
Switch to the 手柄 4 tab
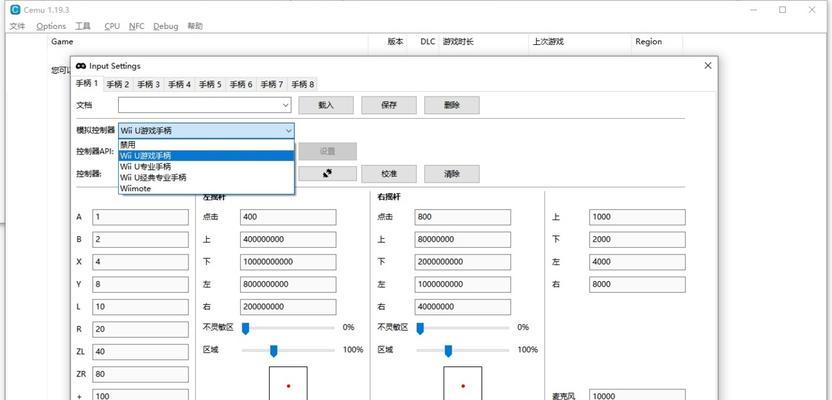pos(179,84)
